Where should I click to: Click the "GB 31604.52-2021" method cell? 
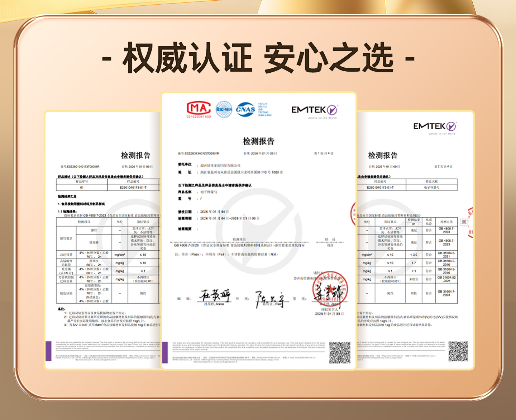446,279
